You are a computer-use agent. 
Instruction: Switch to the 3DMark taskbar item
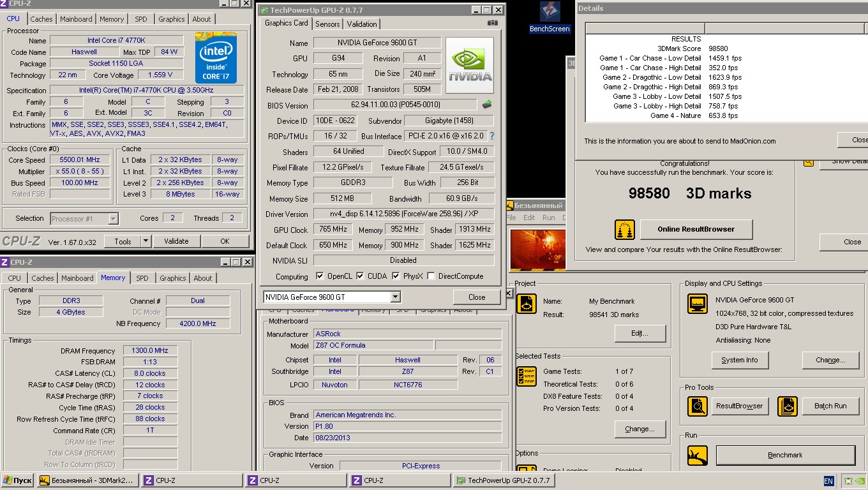point(88,480)
